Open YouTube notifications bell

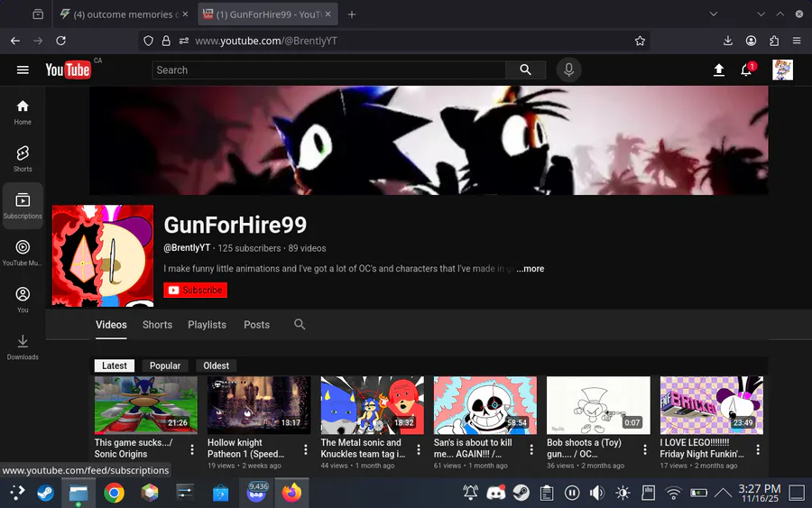click(746, 69)
